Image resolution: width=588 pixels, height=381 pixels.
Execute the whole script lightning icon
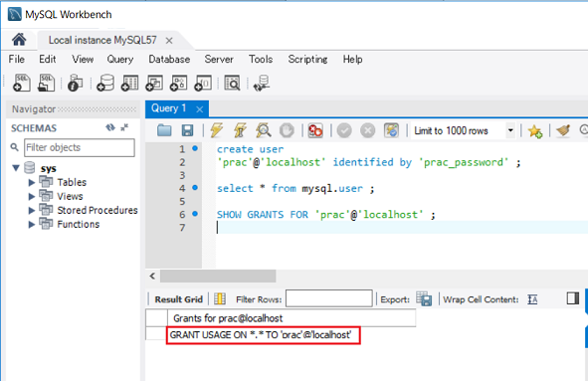216,130
